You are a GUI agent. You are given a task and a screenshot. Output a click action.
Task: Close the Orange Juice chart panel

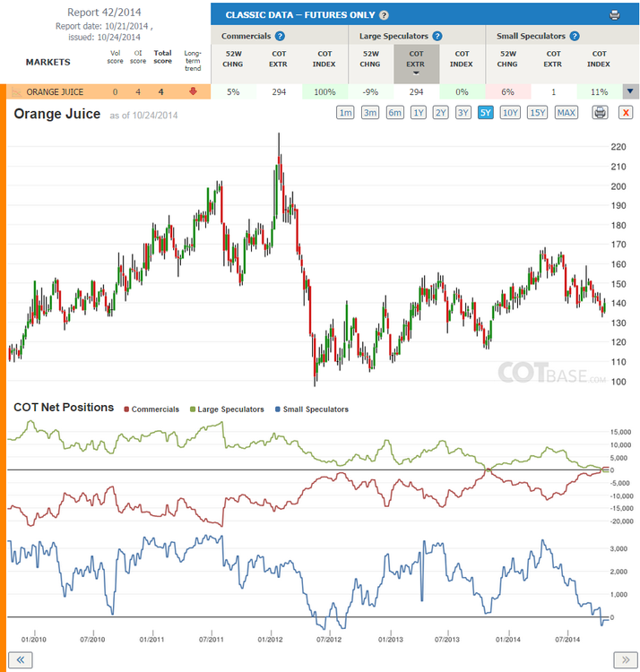626,113
